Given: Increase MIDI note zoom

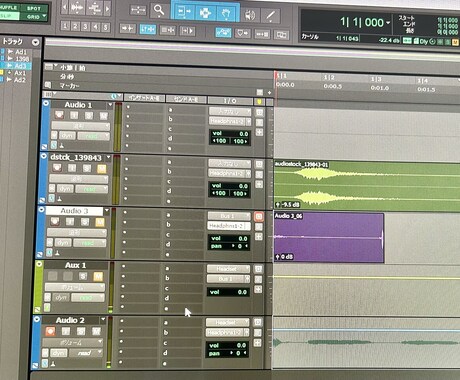Looking at the screenshot, I should click(x=95, y=8).
